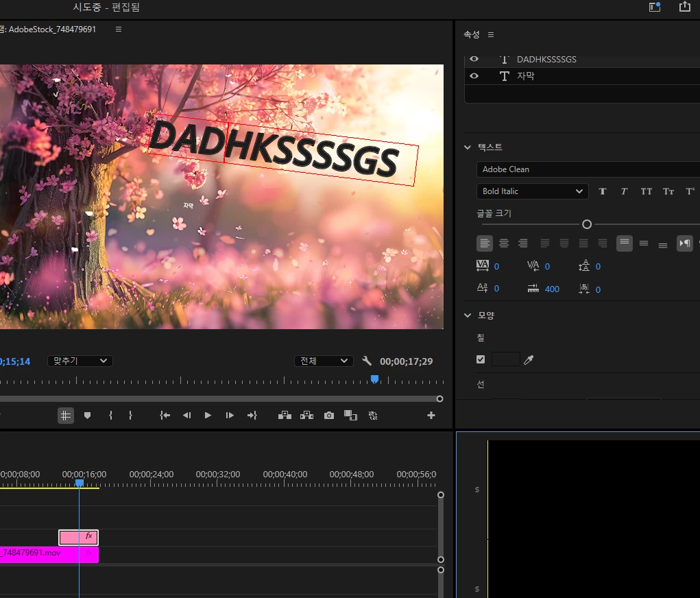Click the share export icon at top right

[685, 6]
